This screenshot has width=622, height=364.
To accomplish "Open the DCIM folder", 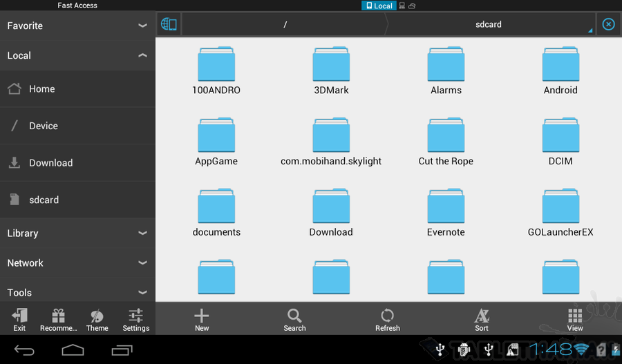I will [x=560, y=142].
